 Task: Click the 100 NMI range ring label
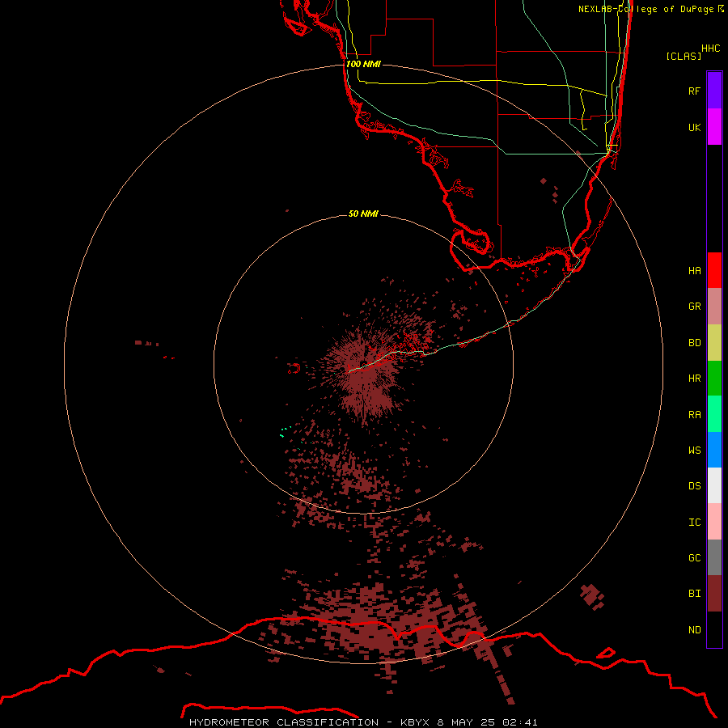point(363,64)
